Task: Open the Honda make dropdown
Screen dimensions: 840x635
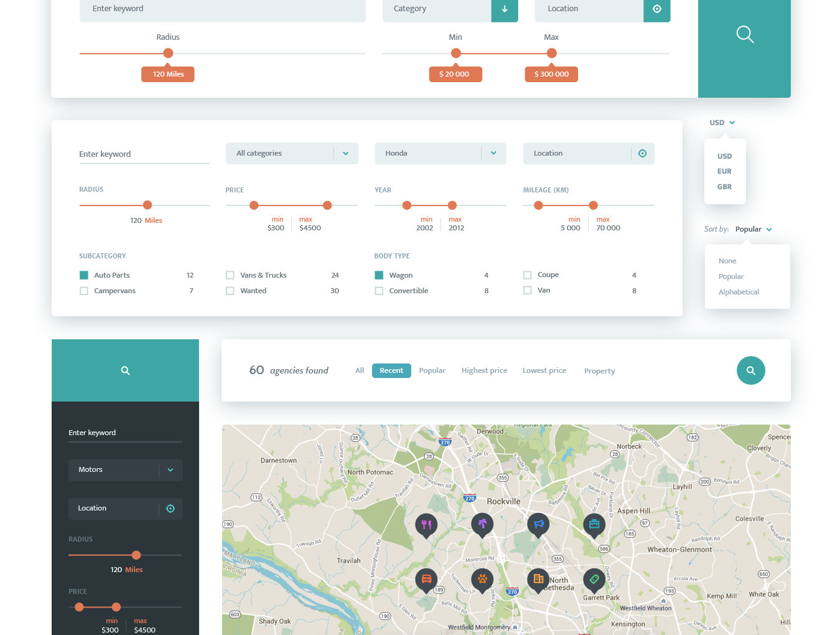Action: [x=493, y=153]
